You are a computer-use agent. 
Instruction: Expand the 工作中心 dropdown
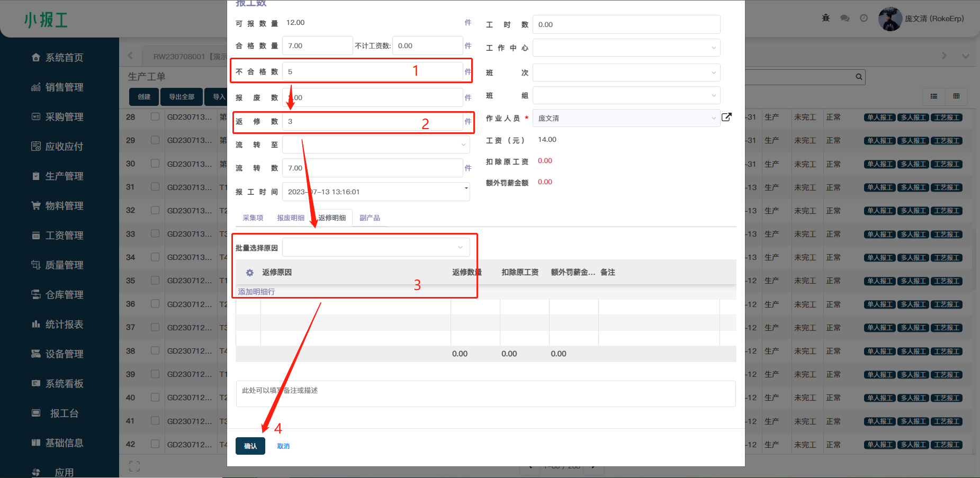click(x=626, y=48)
